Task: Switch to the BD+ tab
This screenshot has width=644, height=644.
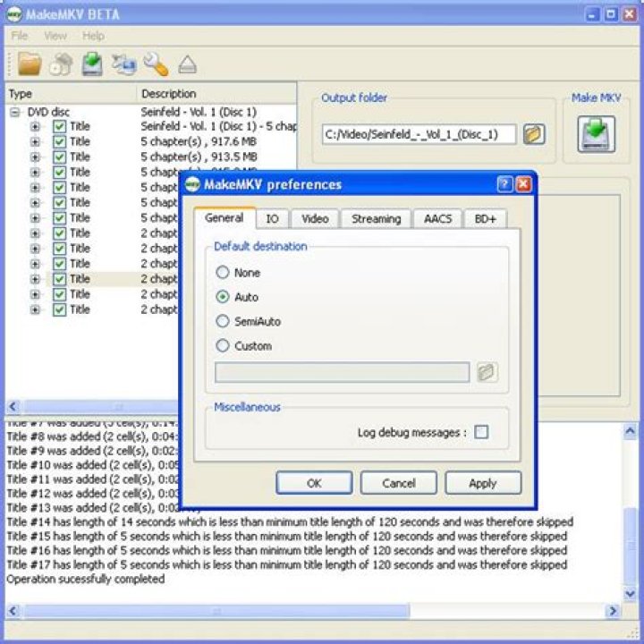Action: point(485,218)
